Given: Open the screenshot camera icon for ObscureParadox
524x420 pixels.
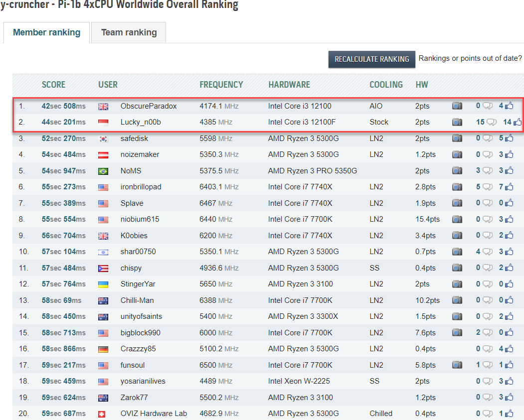Looking at the screenshot, I should click(457, 106).
